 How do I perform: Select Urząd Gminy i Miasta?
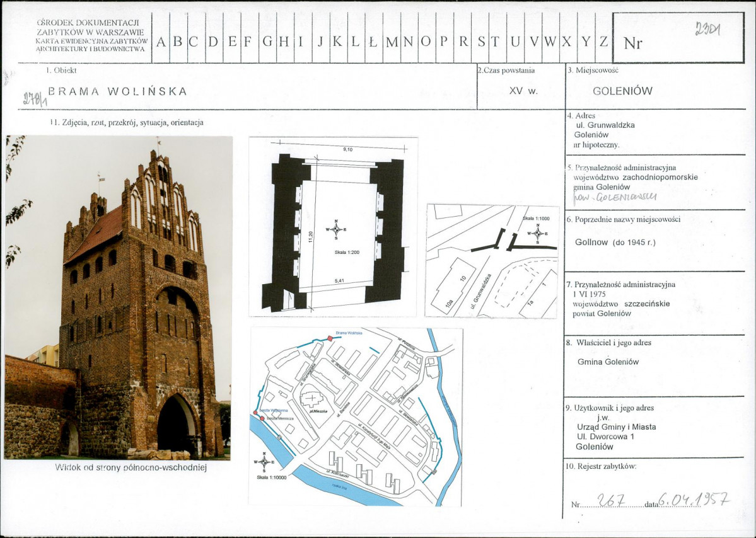coord(616,426)
